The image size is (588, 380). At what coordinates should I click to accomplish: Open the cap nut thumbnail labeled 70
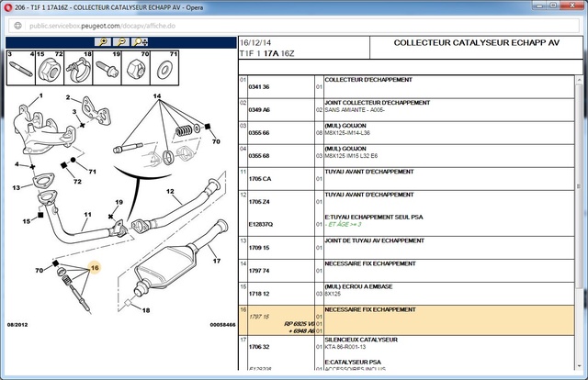point(136,68)
